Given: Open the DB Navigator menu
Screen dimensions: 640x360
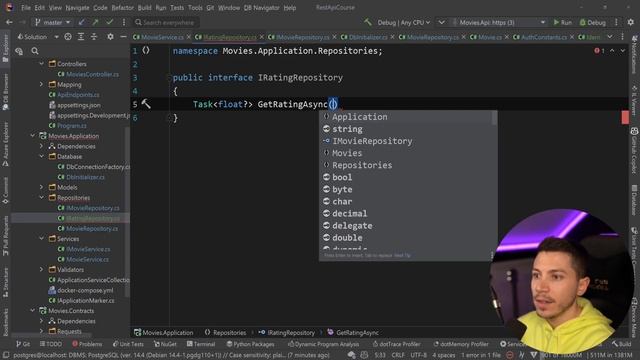Looking at the screenshot, I should point(261,8).
